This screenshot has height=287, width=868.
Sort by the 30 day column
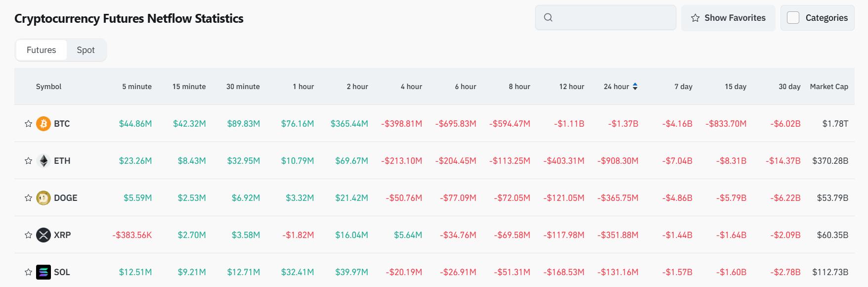(x=789, y=87)
